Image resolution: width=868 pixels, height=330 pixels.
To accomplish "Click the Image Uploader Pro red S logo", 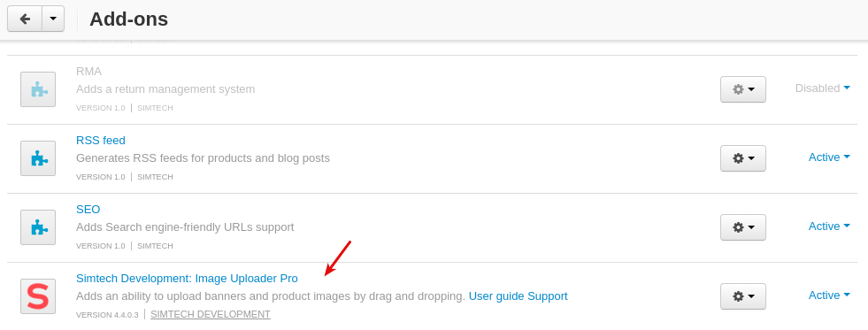I will [38, 296].
